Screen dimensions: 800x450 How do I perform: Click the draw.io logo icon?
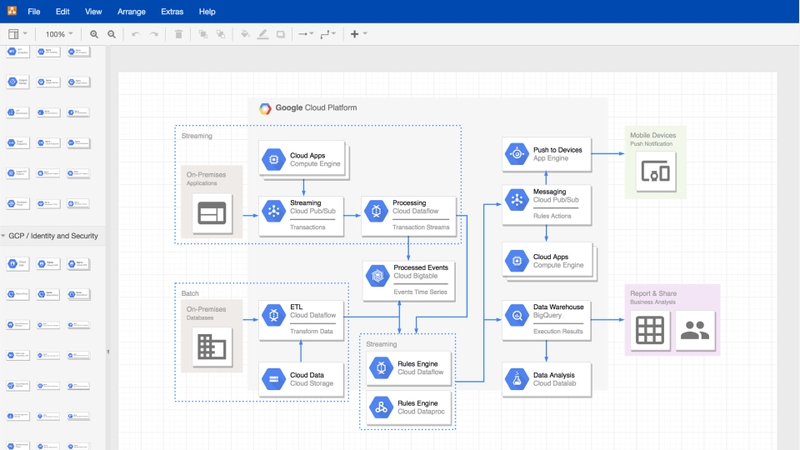(10, 11)
